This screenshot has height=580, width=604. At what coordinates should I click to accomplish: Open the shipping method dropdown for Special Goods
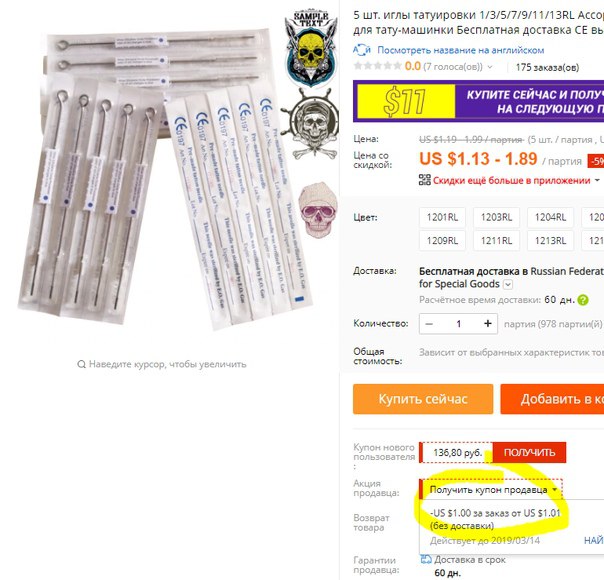[x=508, y=285]
